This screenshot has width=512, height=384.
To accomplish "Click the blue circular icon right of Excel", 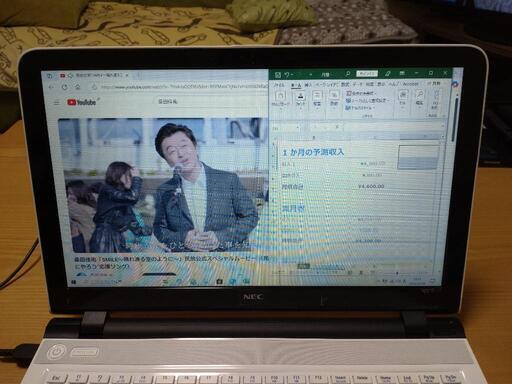I will [455, 84].
